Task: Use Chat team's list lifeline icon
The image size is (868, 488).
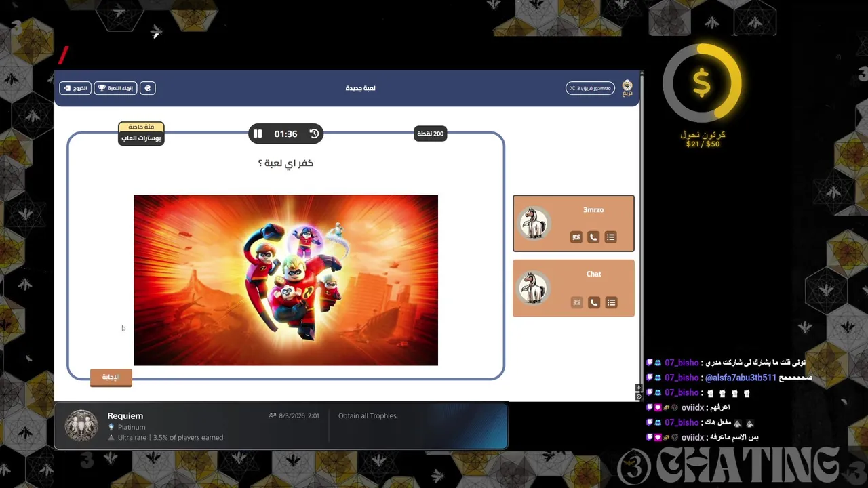Action: click(x=611, y=302)
